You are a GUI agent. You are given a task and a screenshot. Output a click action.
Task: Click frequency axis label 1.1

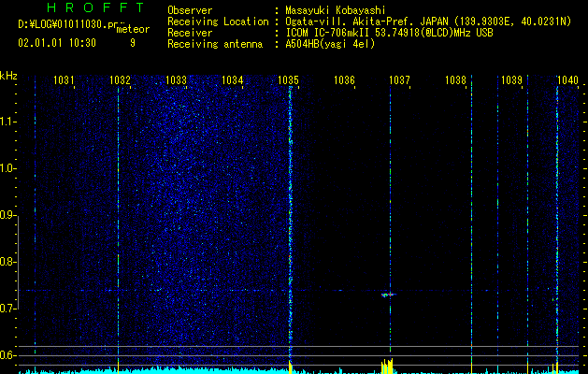[7, 122]
